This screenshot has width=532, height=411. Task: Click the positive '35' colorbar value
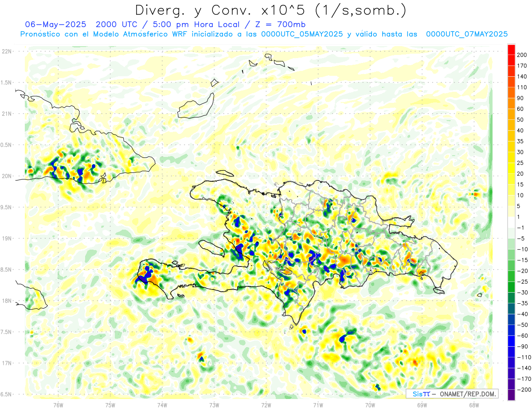[x=521, y=141]
